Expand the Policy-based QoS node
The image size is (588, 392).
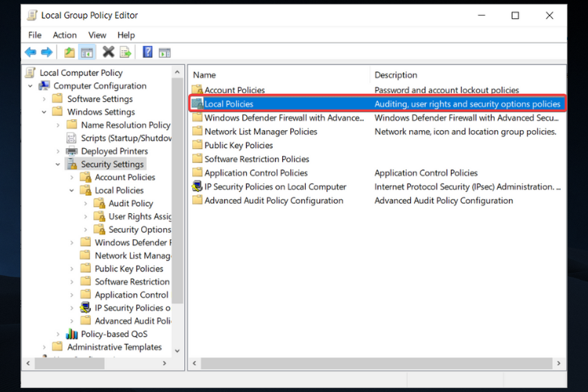[x=58, y=334]
